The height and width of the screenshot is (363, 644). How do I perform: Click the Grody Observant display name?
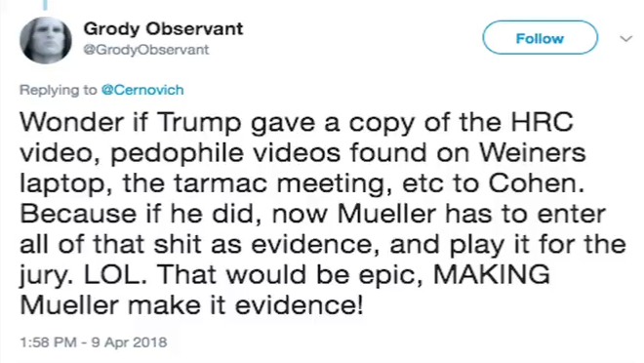pos(163,28)
